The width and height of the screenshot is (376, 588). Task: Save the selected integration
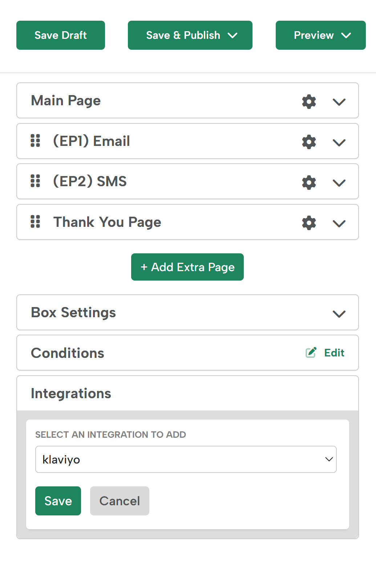pyautogui.click(x=58, y=501)
